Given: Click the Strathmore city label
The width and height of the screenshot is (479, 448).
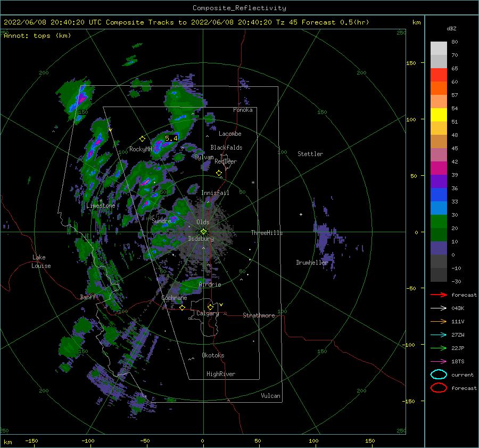Looking at the screenshot, I should click(x=259, y=315).
